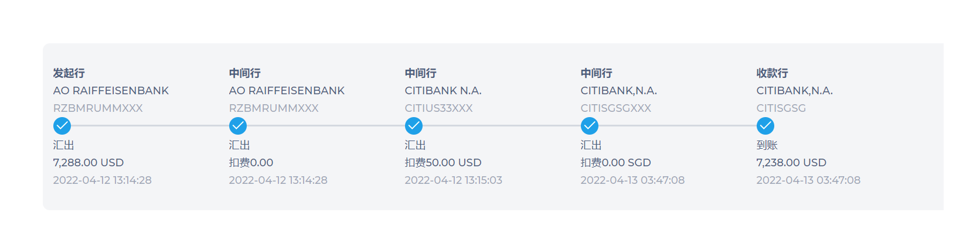Click the checkmark icon below CITISGSGXXX
980x226 pixels.
(590, 126)
